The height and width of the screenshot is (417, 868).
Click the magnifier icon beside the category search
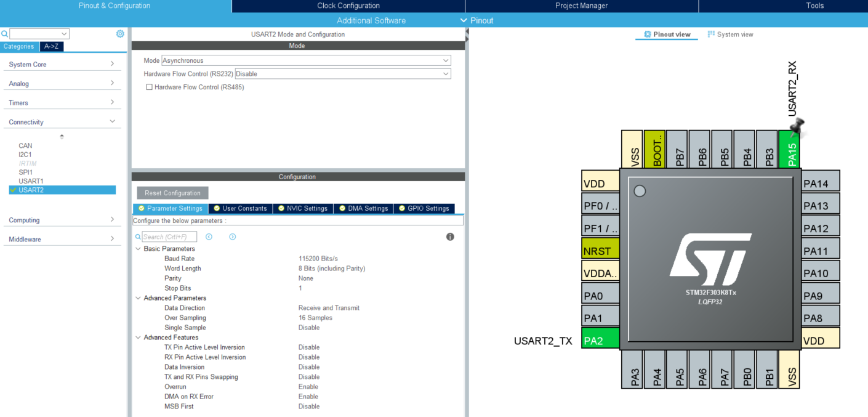[x=4, y=34]
